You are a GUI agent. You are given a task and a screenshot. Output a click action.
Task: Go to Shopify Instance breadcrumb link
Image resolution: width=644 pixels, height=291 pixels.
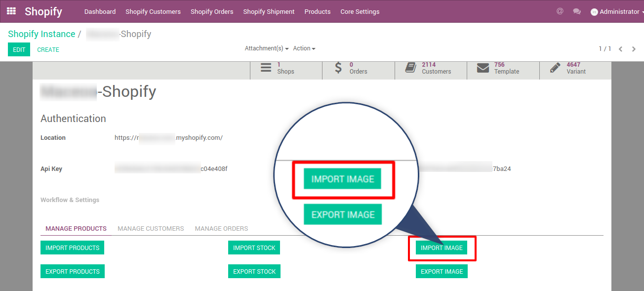coord(41,34)
